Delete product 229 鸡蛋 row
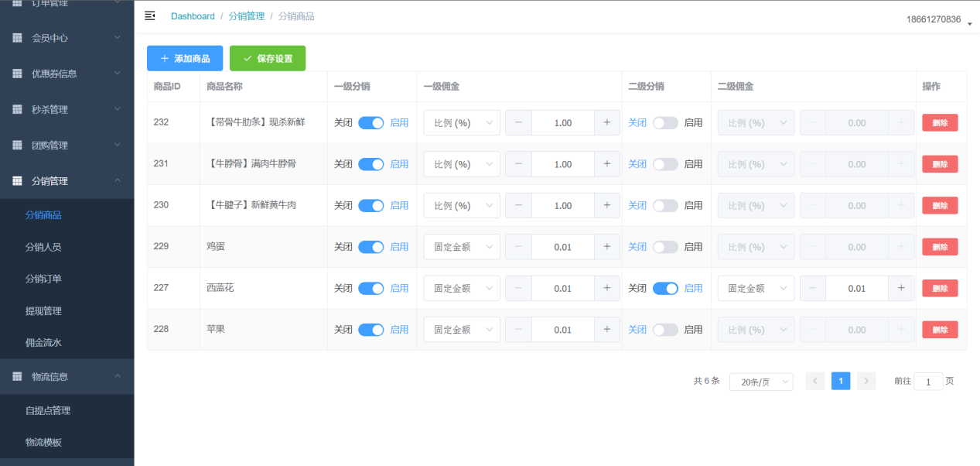This screenshot has width=980, height=466. click(x=940, y=247)
